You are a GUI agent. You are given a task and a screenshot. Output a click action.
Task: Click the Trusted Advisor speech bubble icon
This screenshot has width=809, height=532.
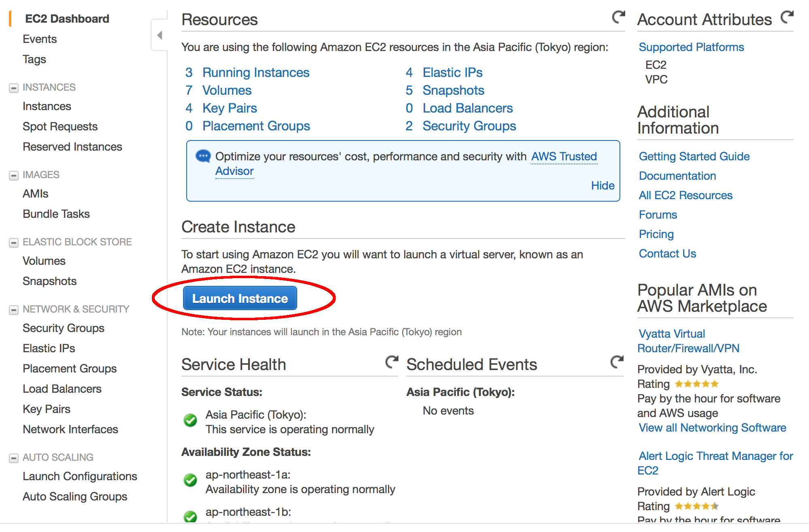point(203,156)
